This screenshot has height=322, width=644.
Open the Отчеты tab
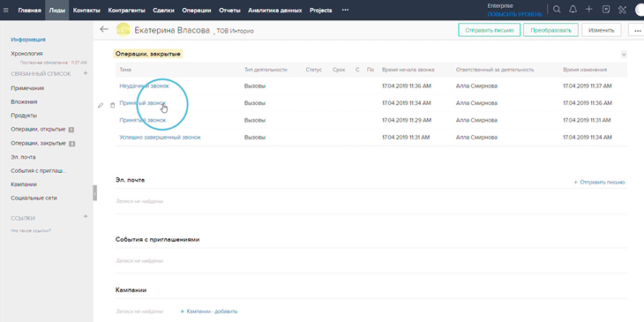pos(230,11)
